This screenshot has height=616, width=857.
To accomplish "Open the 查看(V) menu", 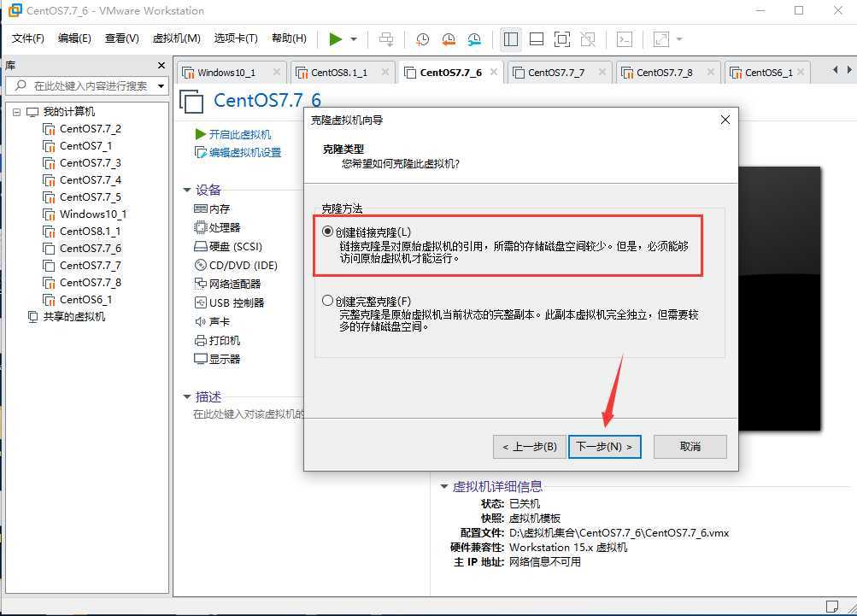I will point(121,38).
